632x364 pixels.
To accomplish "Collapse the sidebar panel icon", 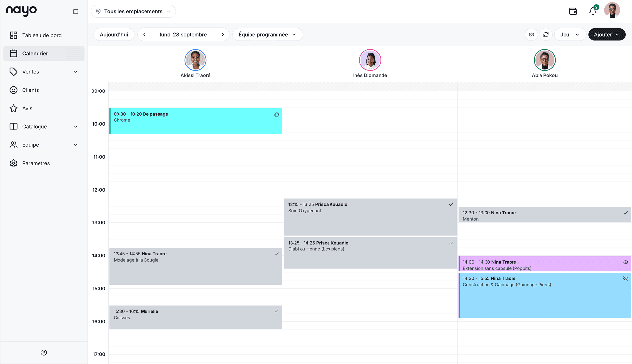I will (x=76, y=12).
